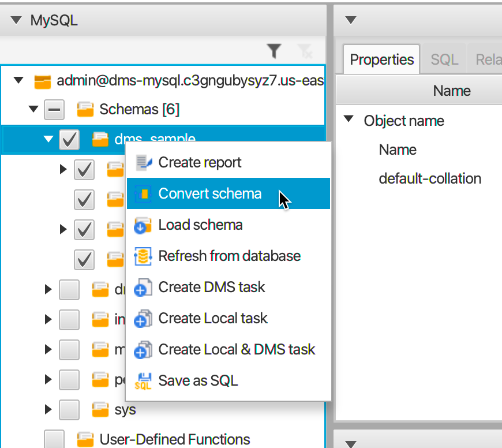Click folder icon of first item under dms_sample
The height and width of the screenshot is (448, 502).
pos(115,169)
